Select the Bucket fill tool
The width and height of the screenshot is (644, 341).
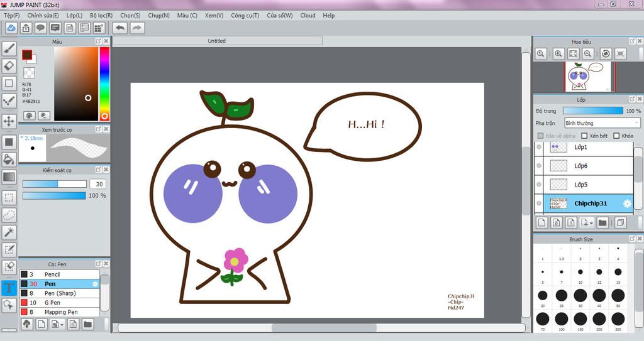point(9,160)
